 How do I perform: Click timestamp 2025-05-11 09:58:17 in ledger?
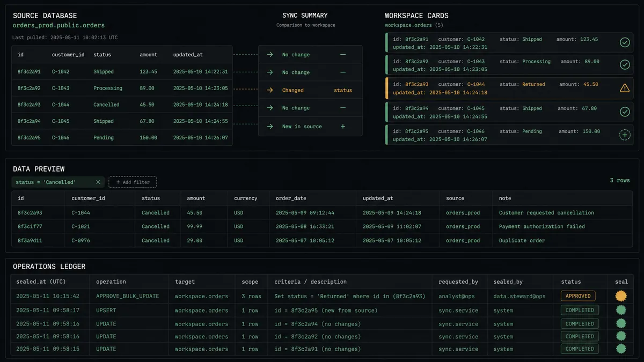point(48,310)
